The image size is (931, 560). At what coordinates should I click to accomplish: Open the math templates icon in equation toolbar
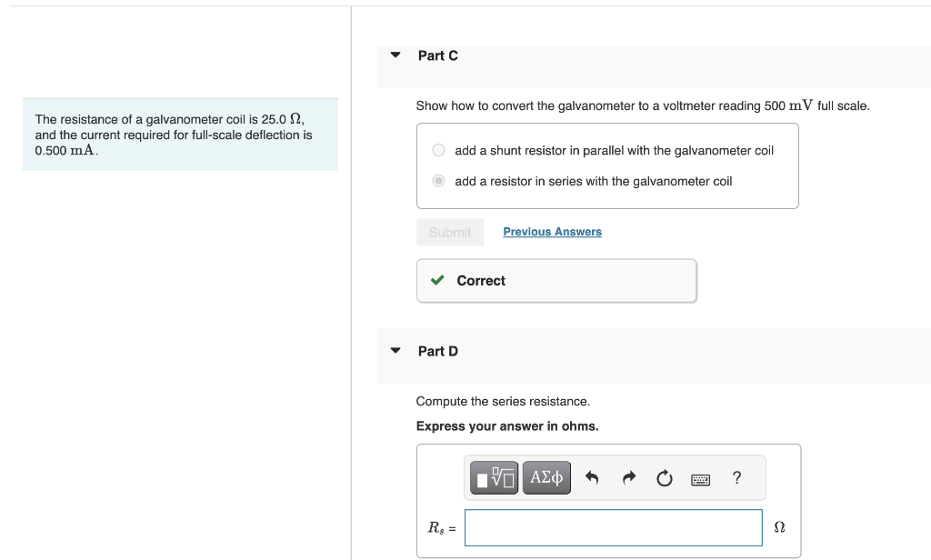pyautogui.click(x=494, y=477)
